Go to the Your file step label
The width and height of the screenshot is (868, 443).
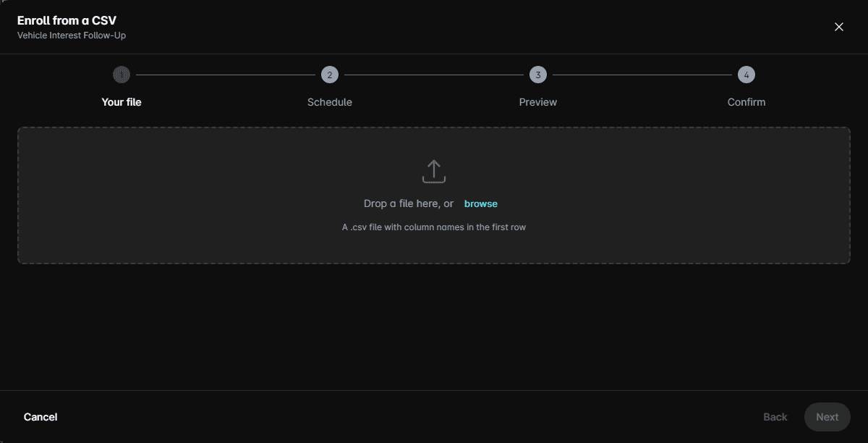coord(122,102)
